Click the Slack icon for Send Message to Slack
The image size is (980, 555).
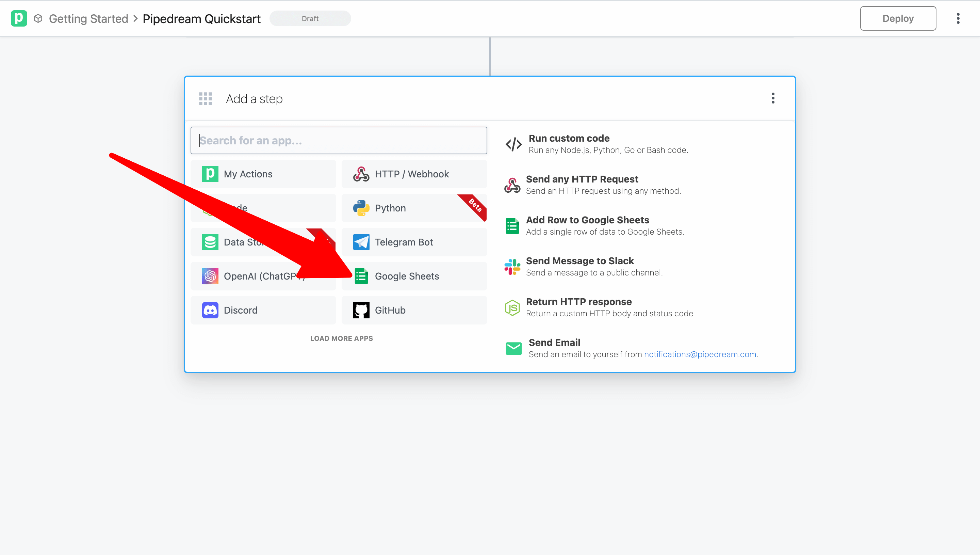[x=512, y=266]
